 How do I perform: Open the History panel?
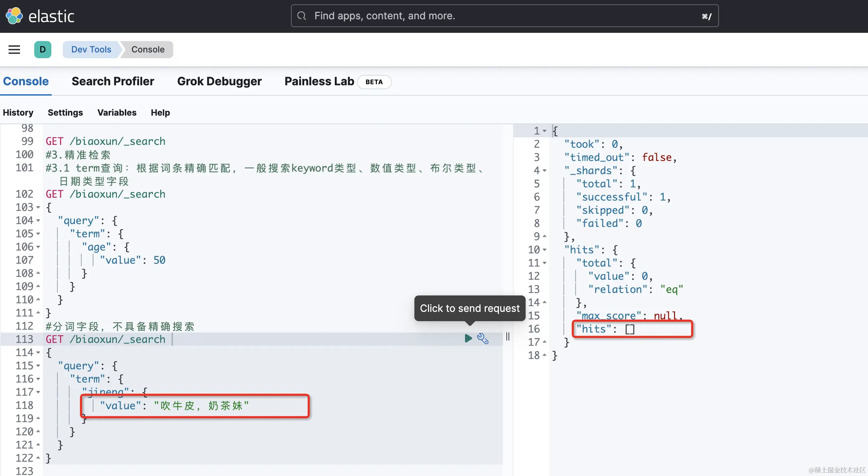[x=18, y=113]
